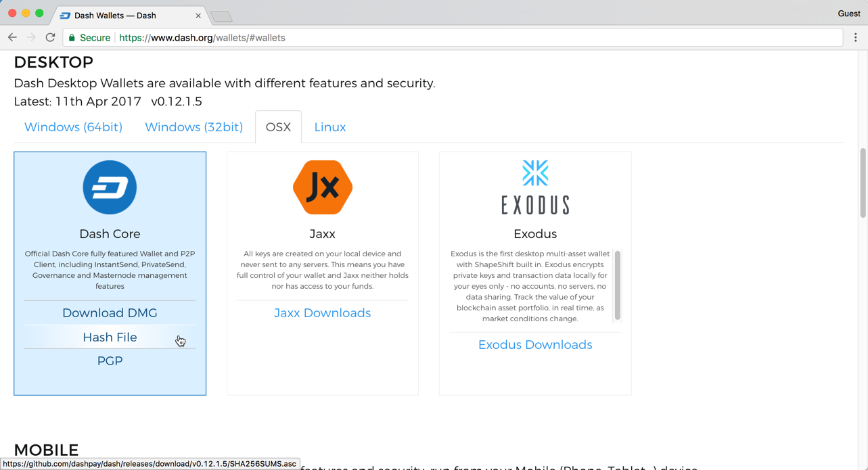Click the Exodus description scrollbar
This screenshot has height=470, width=868.
(x=617, y=285)
